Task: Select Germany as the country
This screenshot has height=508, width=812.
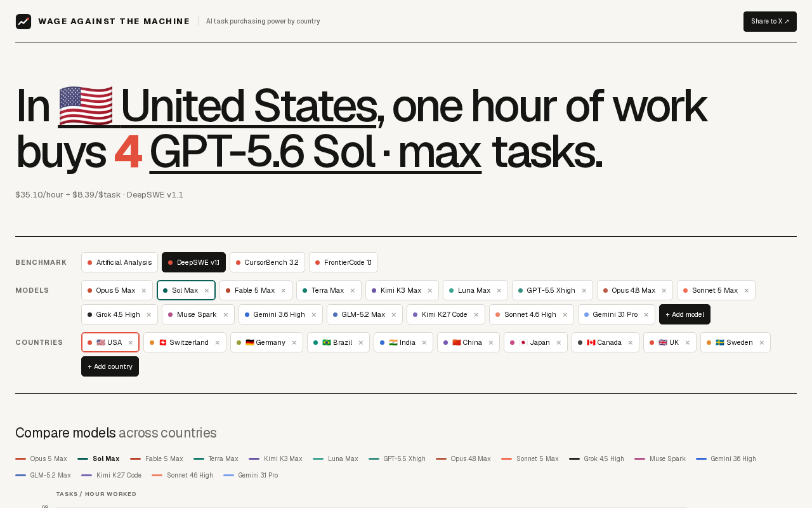Action: [x=261, y=342]
